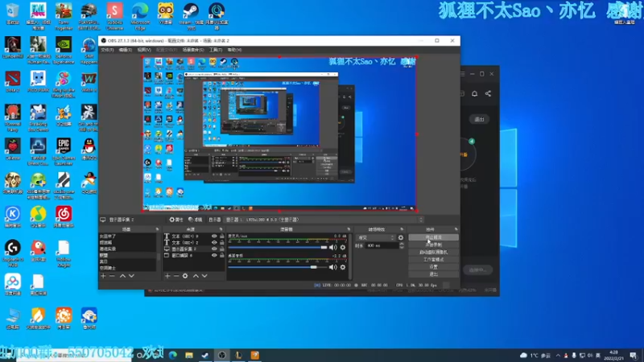This screenshot has width=644, height=362.
Task: Open transition properties gear icon
Action: [401, 237]
